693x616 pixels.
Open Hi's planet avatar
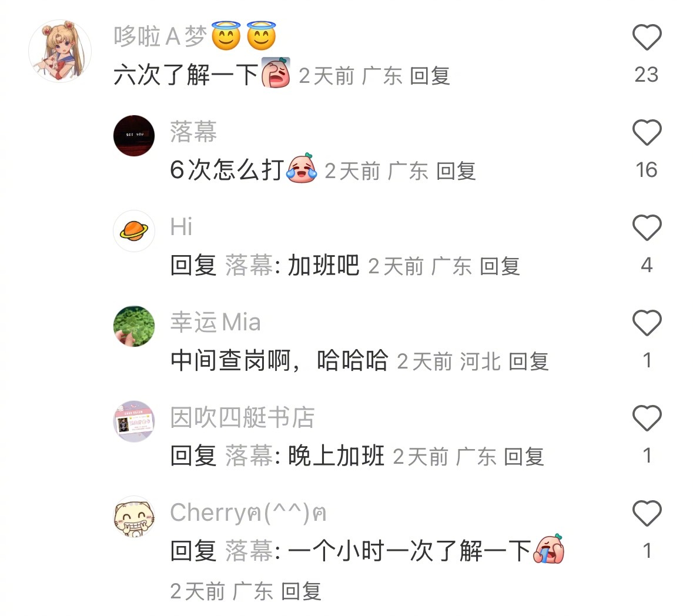click(x=134, y=230)
